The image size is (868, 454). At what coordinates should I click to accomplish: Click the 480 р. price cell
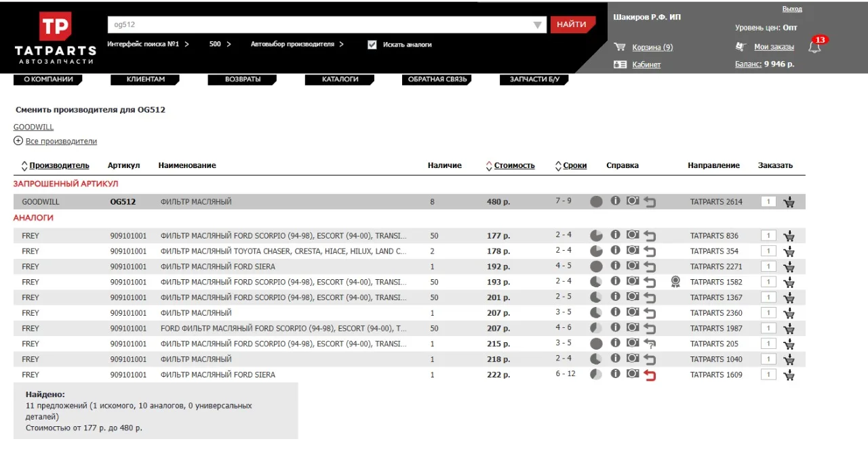498,202
